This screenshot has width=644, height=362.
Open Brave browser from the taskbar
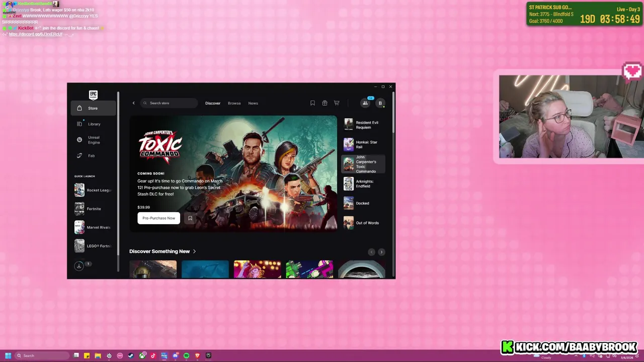(x=197, y=355)
